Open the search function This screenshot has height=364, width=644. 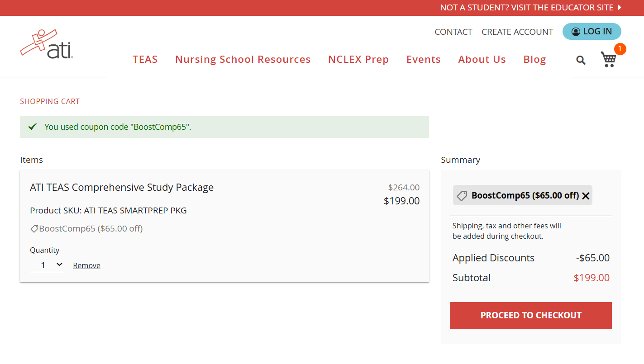(x=581, y=60)
